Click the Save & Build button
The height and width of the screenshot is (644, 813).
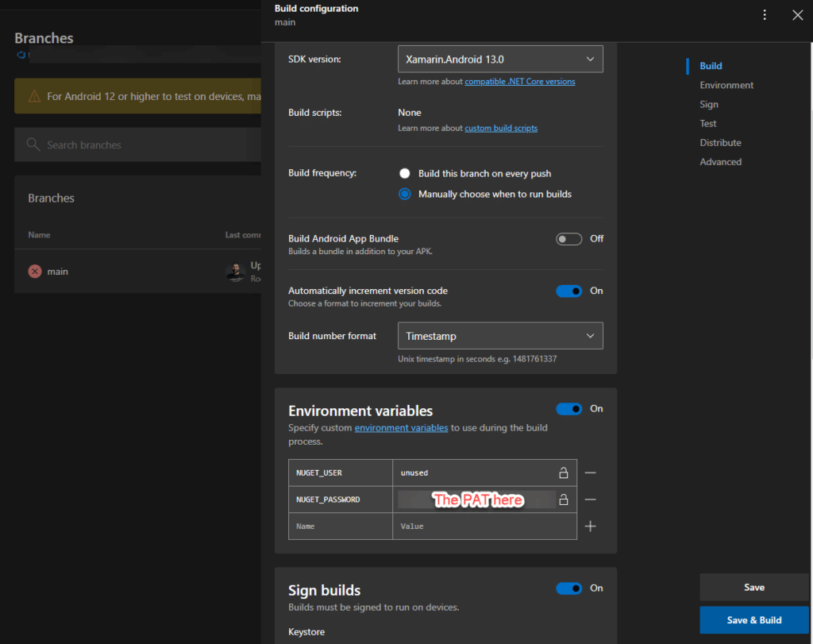click(x=754, y=620)
